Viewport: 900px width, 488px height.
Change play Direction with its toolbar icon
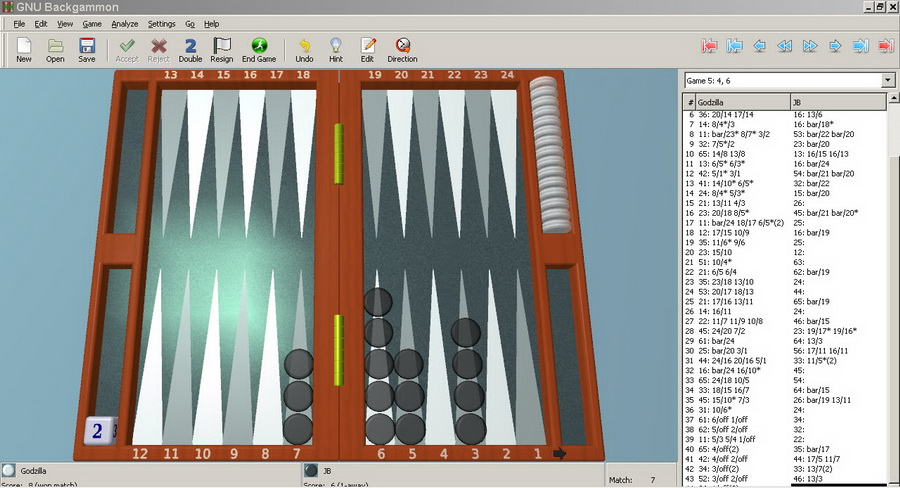coord(402,50)
